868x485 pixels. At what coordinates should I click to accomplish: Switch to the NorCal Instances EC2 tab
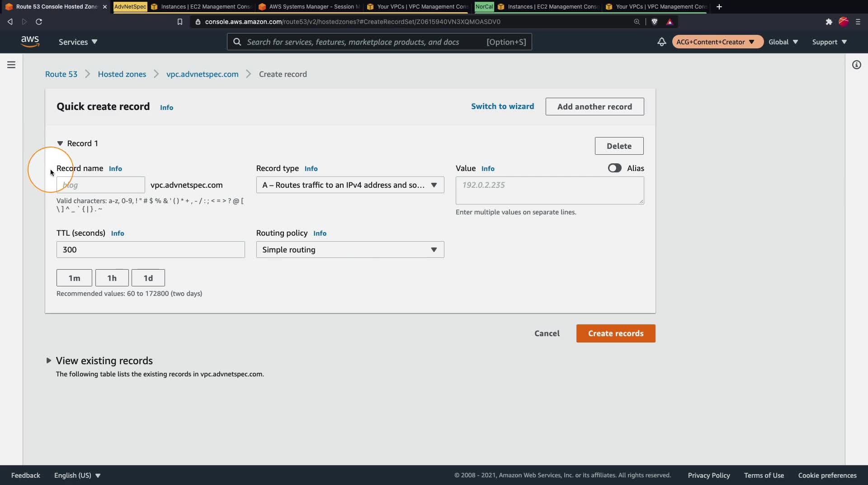[548, 7]
